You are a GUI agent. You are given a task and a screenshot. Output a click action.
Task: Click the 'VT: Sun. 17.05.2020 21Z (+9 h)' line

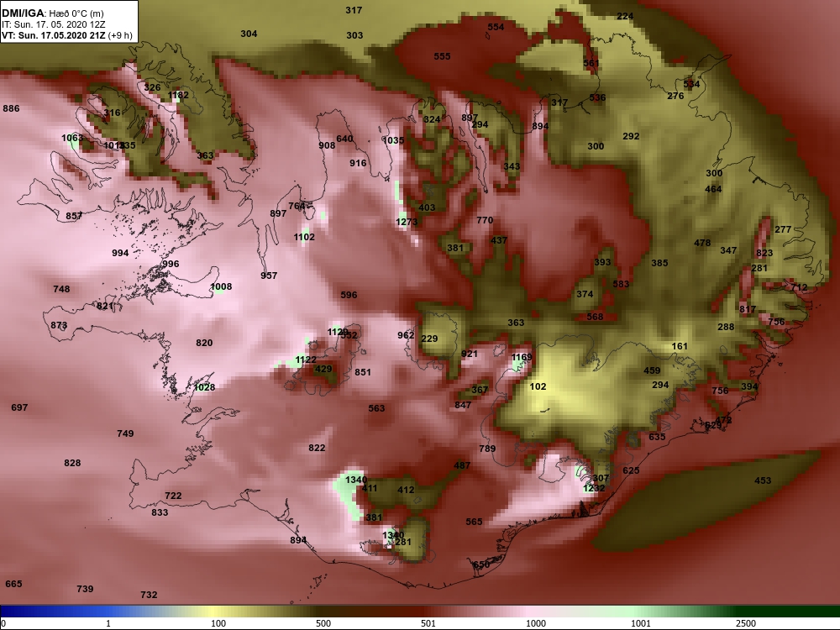coord(67,35)
